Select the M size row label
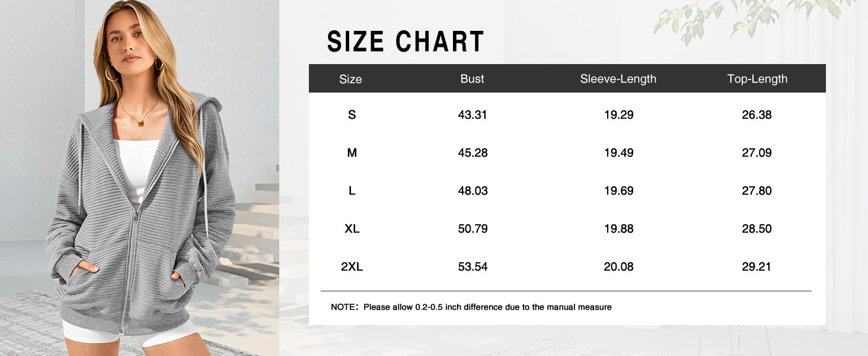Screen dimensions: 868x356 click(x=352, y=153)
